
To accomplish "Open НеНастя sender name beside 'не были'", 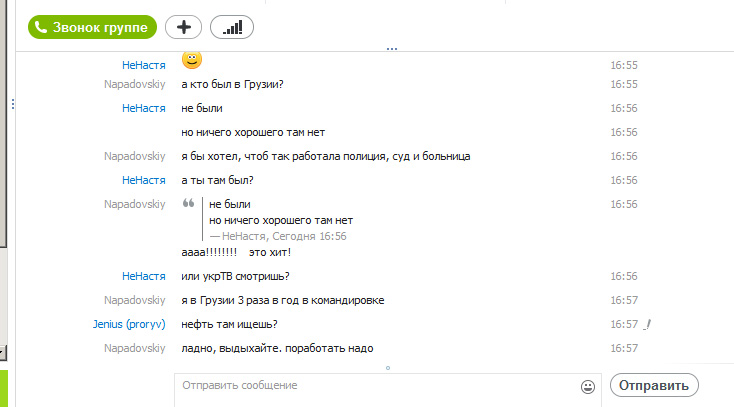I will coord(144,108).
